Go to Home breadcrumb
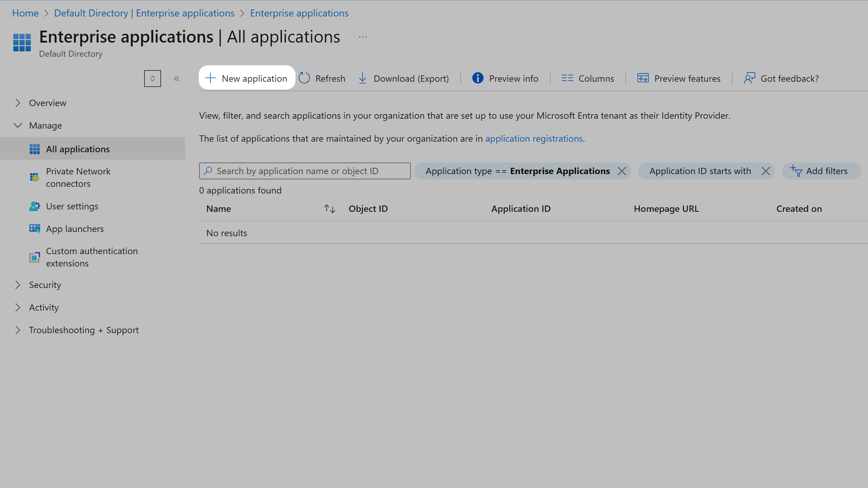868x488 pixels. 25,13
